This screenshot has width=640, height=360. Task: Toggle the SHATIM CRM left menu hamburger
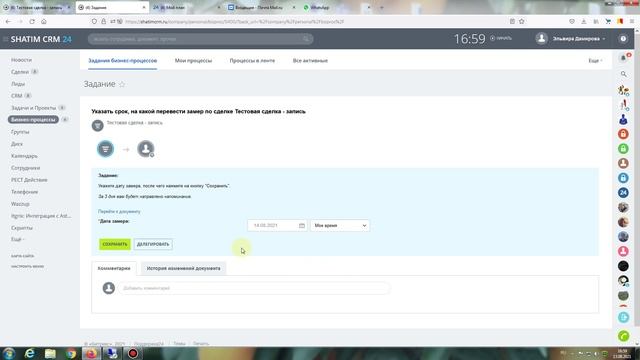click(5, 39)
